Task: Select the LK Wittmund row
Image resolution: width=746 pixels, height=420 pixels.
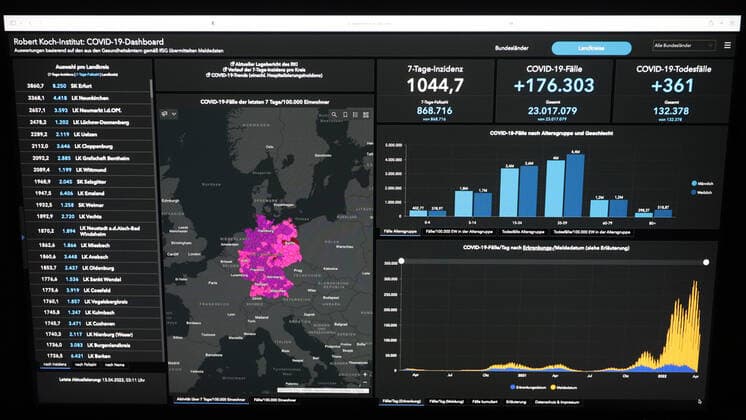Action: [89, 170]
